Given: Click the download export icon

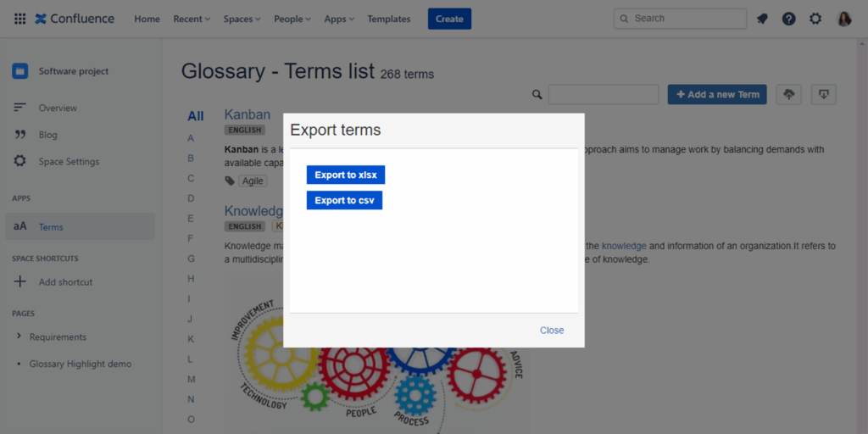Looking at the screenshot, I should click(x=824, y=94).
